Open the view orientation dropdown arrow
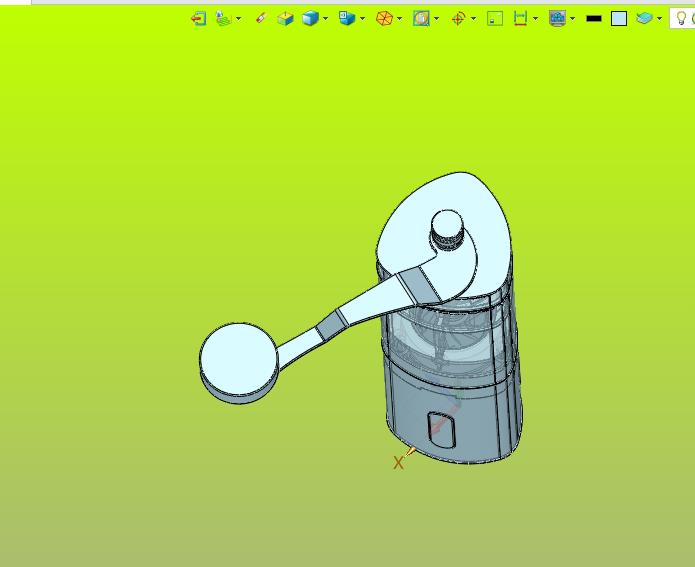 (363, 19)
